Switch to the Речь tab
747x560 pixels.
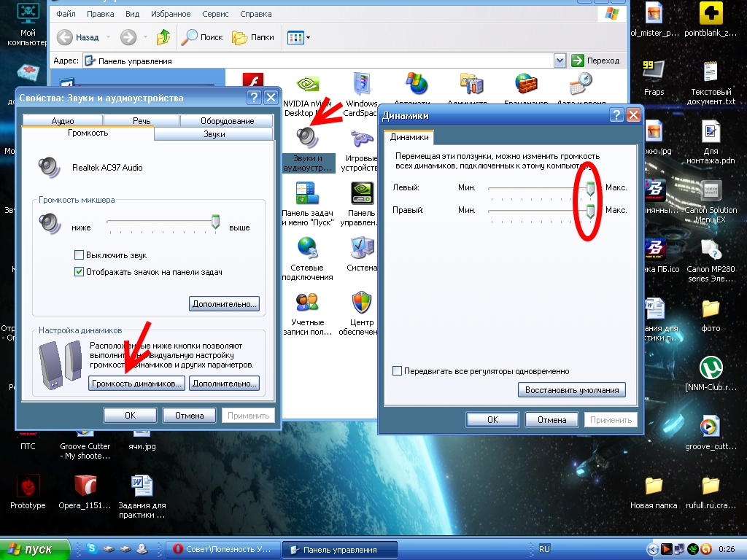[x=142, y=120]
